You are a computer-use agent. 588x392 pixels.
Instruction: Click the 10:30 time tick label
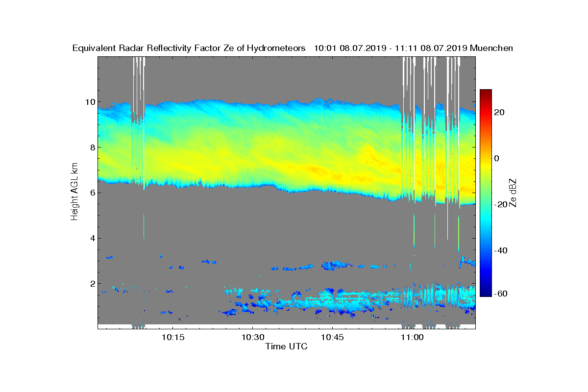pos(252,337)
